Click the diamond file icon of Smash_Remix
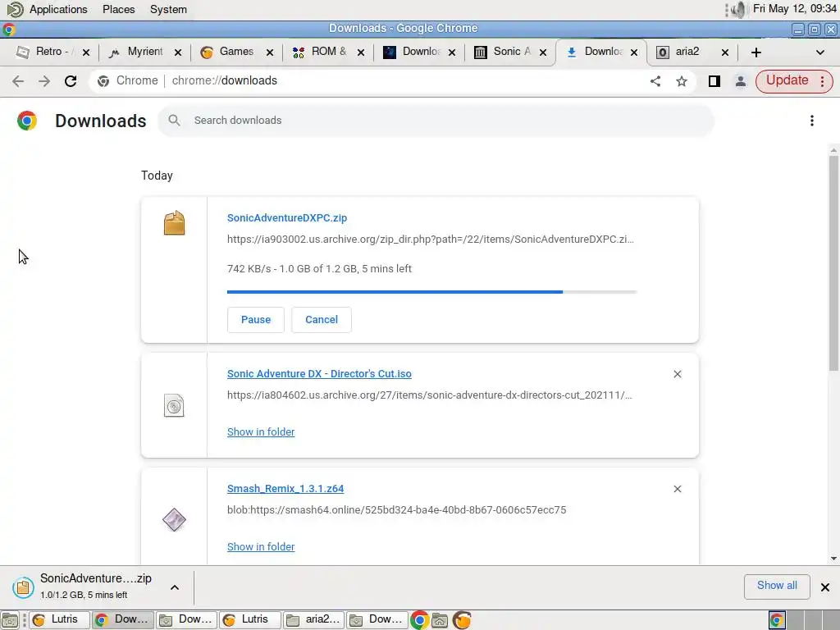Image resolution: width=840 pixels, height=630 pixels. click(174, 519)
